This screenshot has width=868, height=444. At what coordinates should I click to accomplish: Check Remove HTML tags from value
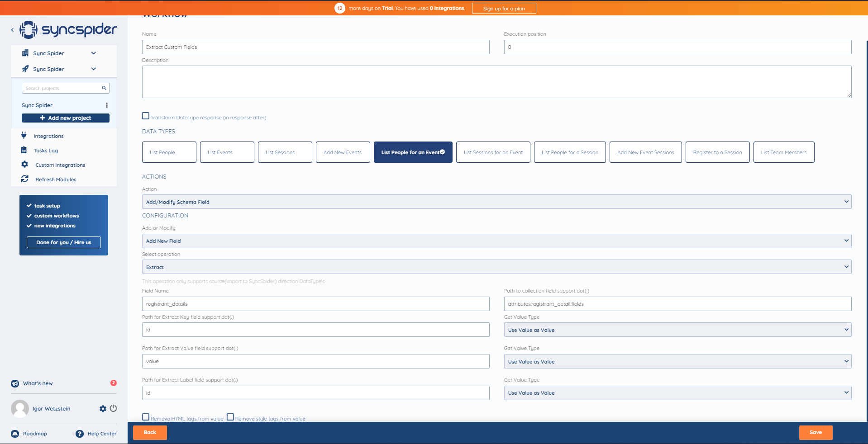pyautogui.click(x=146, y=417)
